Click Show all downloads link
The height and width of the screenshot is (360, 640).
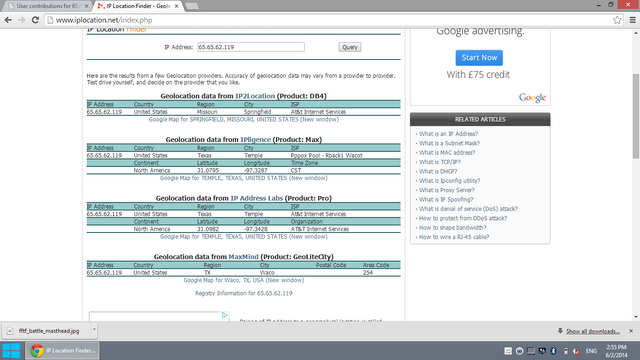pyautogui.click(x=593, y=331)
